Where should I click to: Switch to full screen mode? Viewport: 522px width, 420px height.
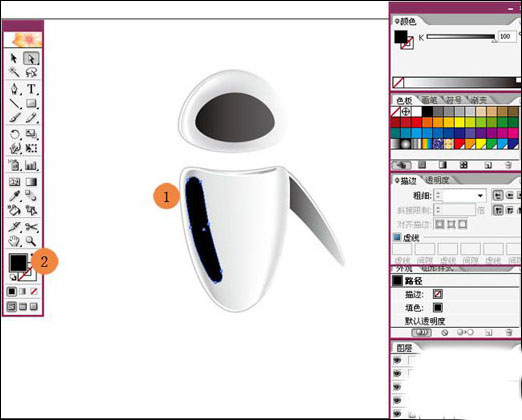34,306
